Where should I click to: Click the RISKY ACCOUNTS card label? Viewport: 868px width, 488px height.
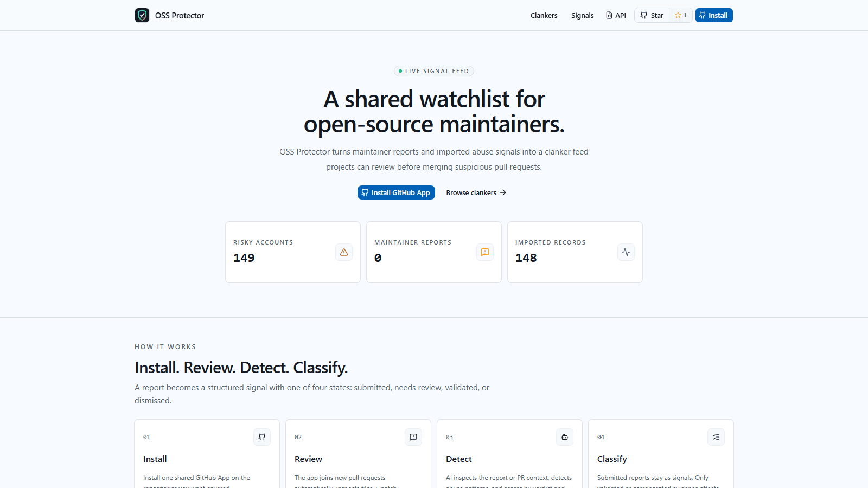263,242
